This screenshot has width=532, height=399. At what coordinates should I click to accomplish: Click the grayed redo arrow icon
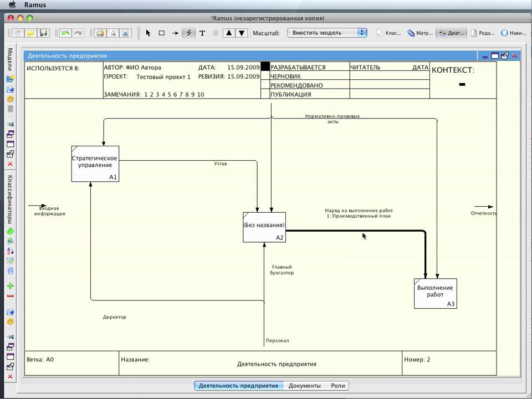(x=78, y=33)
